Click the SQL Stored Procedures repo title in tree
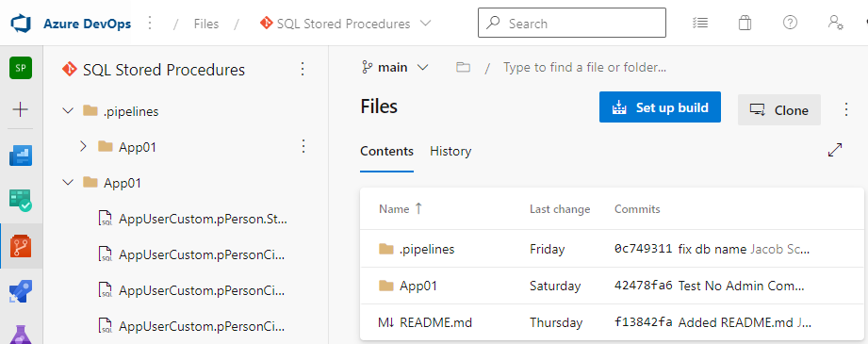The height and width of the screenshot is (344, 868). click(x=164, y=70)
